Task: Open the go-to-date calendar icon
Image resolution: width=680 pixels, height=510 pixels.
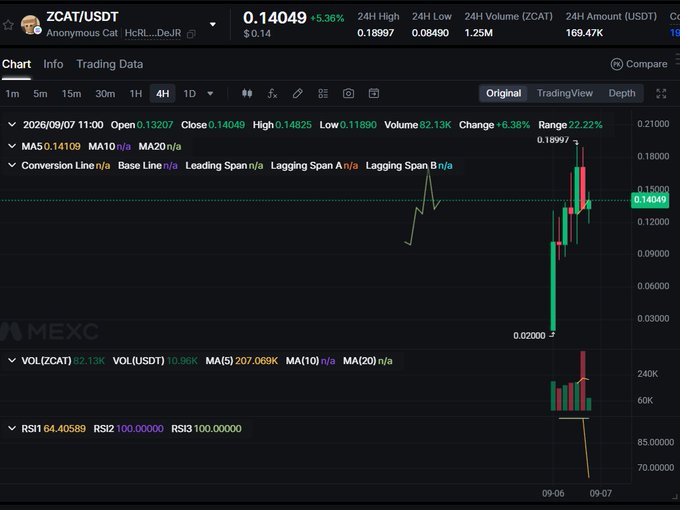Action: 374,93
